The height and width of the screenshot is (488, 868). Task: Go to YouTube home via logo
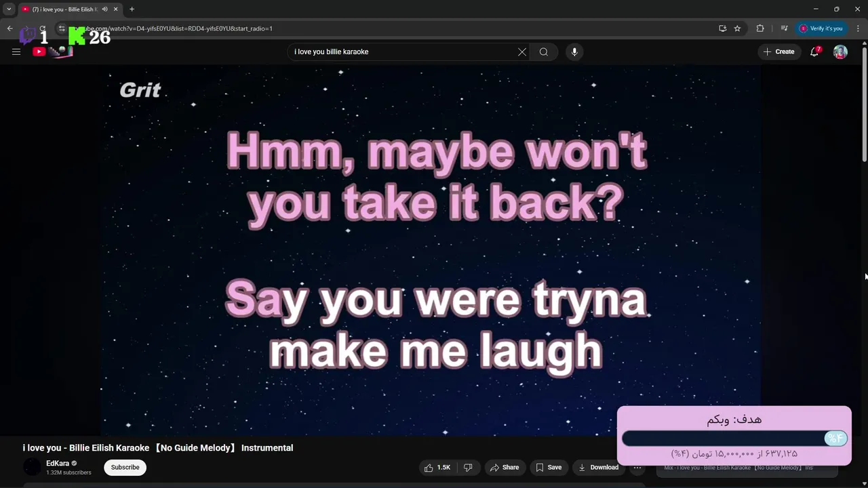53,52
